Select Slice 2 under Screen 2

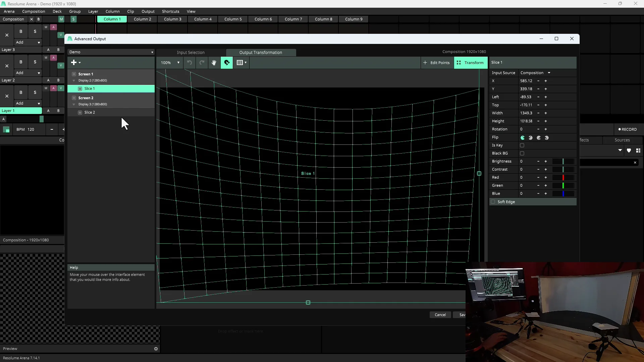[90, 112]
